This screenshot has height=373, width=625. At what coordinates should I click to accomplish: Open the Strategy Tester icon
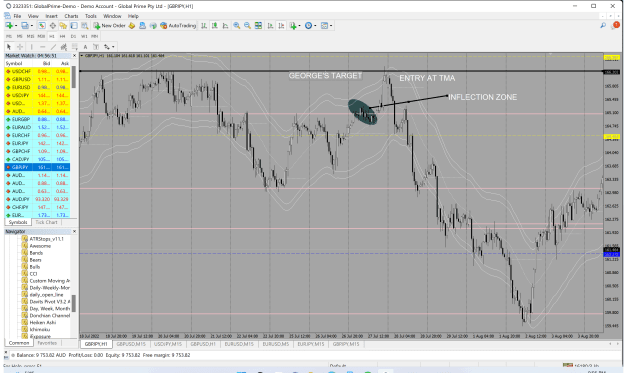(x=85, y=26)
